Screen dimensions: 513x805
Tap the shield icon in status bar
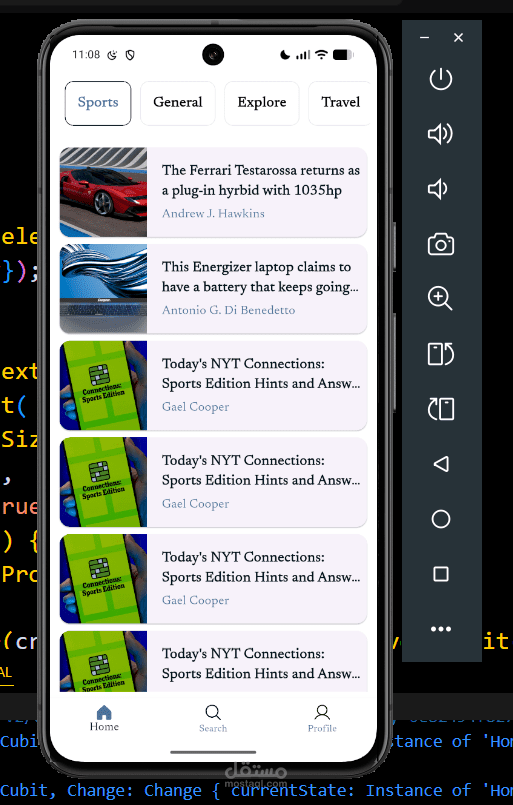[x=130, y=55]
